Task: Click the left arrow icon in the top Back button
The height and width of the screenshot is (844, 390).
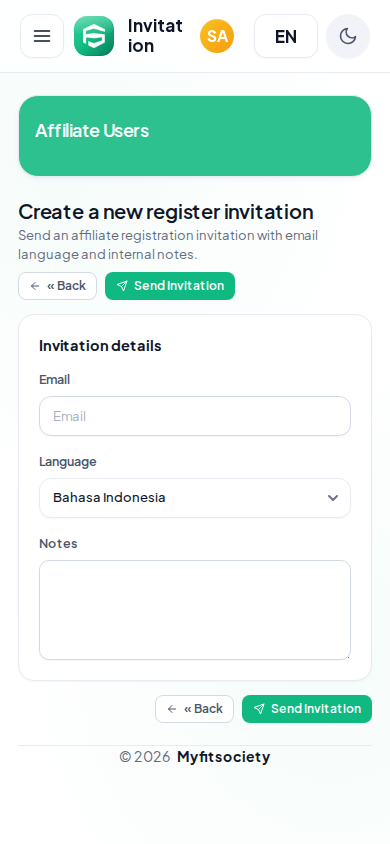Action: (x=35, y=286)
